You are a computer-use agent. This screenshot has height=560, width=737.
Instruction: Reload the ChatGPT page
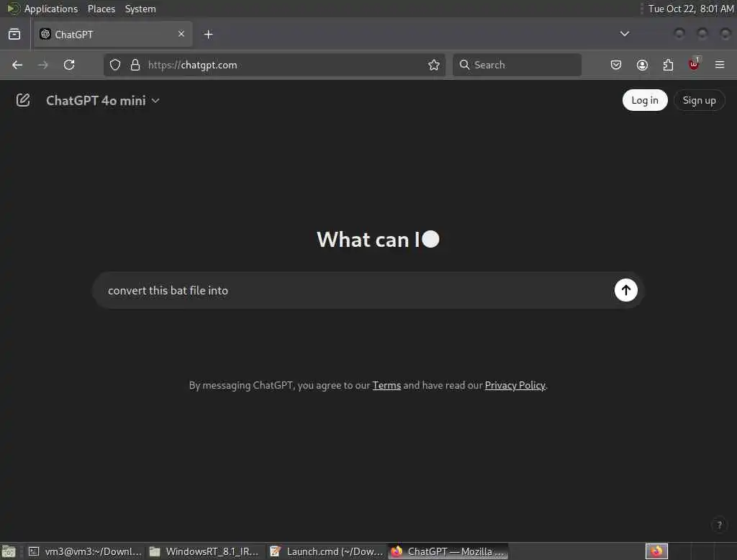(x=69, y=65)
